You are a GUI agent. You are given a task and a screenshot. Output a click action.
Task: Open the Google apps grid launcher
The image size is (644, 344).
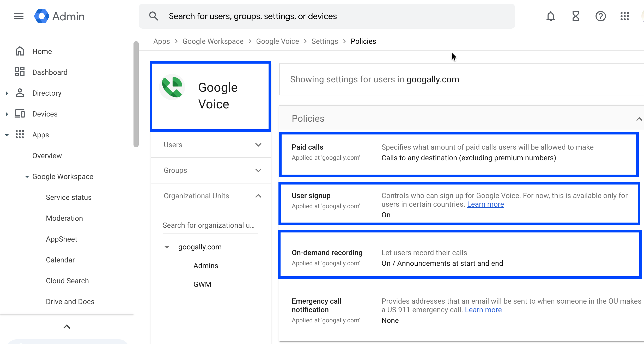[x=625, y=16]
